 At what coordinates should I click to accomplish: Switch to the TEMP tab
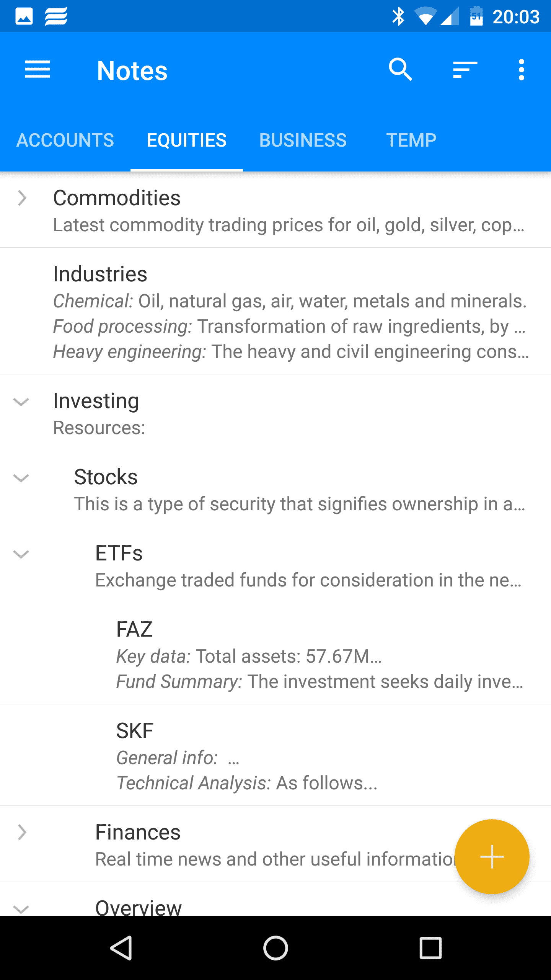coord(411,140)
